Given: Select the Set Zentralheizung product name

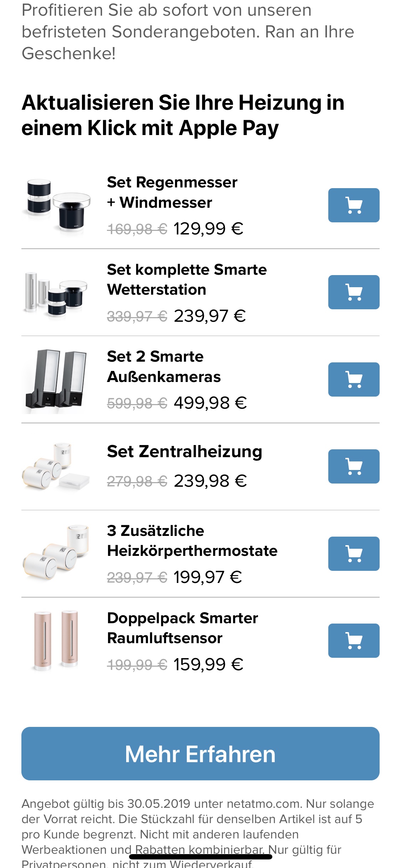Looking at the screenshot, I should point(184,451).
